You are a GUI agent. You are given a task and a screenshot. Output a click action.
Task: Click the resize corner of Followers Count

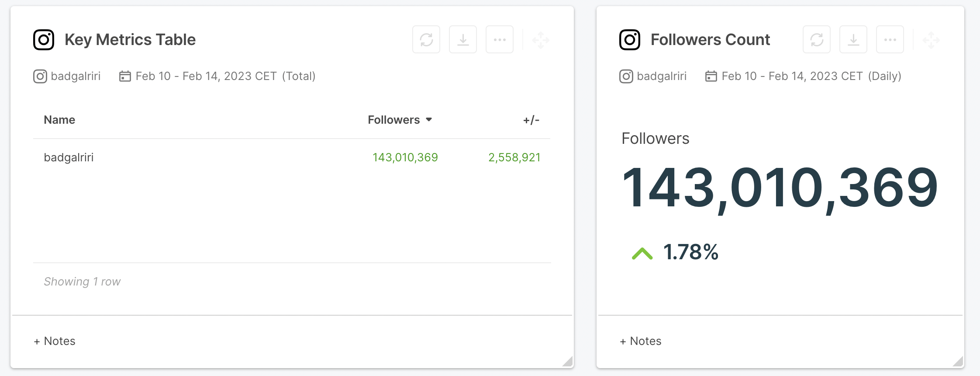coord(958,361)
